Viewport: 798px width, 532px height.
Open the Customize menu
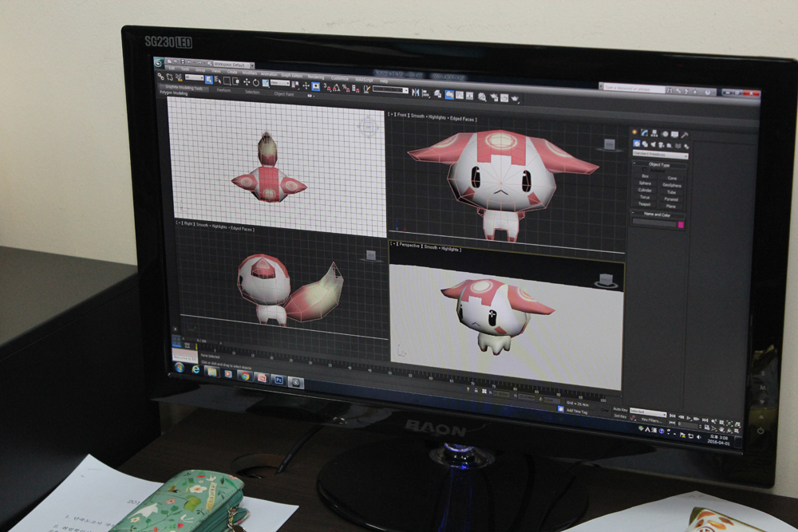(340, 79)
